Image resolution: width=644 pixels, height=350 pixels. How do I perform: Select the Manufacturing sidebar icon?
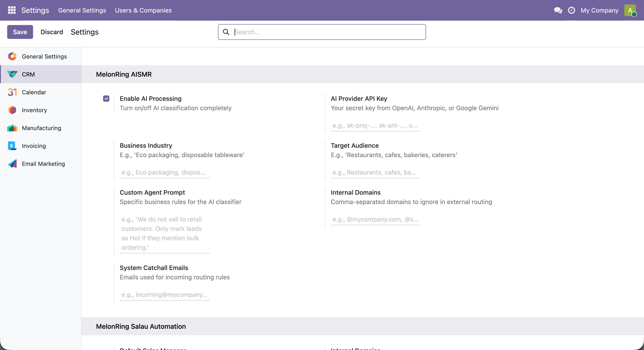tap(12, 128)
